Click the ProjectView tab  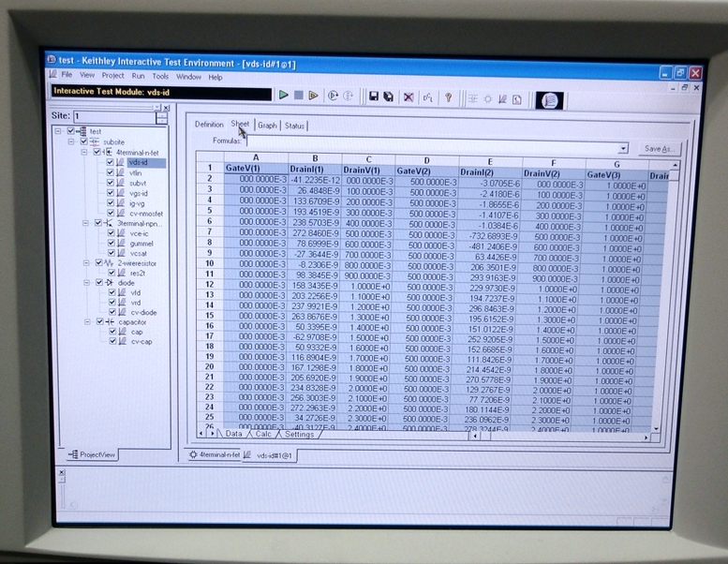click(x=92, y=454)
